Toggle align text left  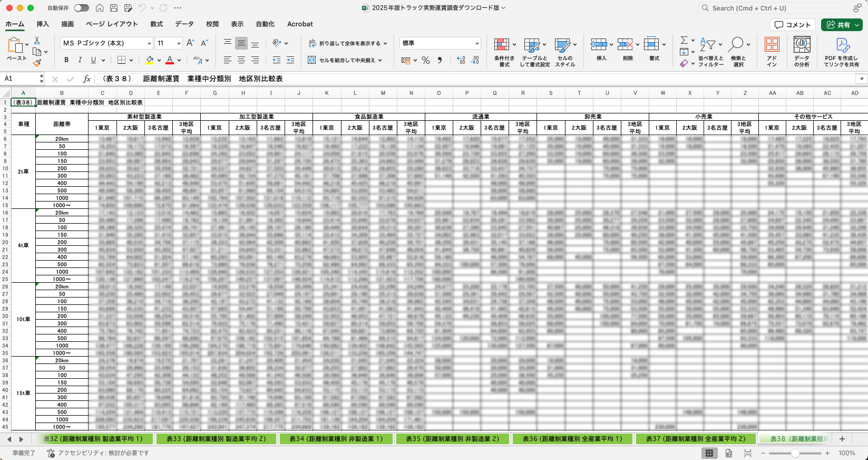(x=227, y=60)
